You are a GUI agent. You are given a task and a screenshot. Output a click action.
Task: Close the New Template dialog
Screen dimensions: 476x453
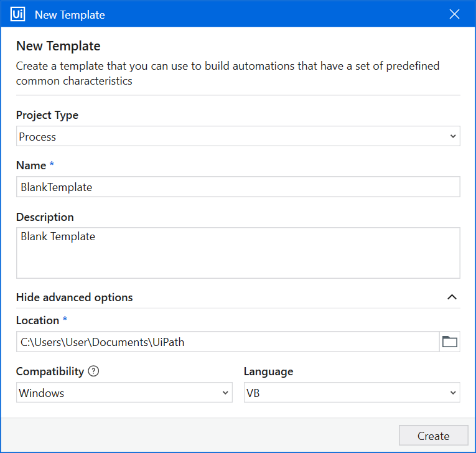[455, 14]
